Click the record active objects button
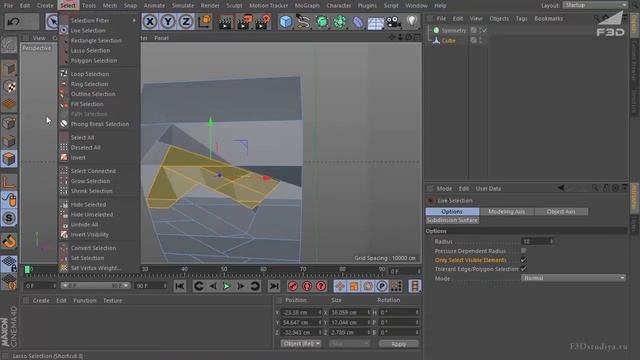The height and width of the screenshot is (360, 640). coord(293,286)
